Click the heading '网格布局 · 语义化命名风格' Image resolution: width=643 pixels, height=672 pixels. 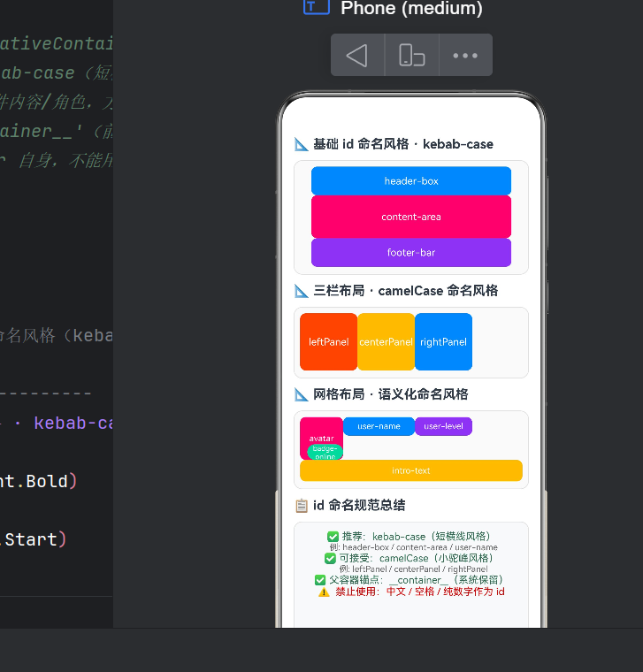point(391,394)
